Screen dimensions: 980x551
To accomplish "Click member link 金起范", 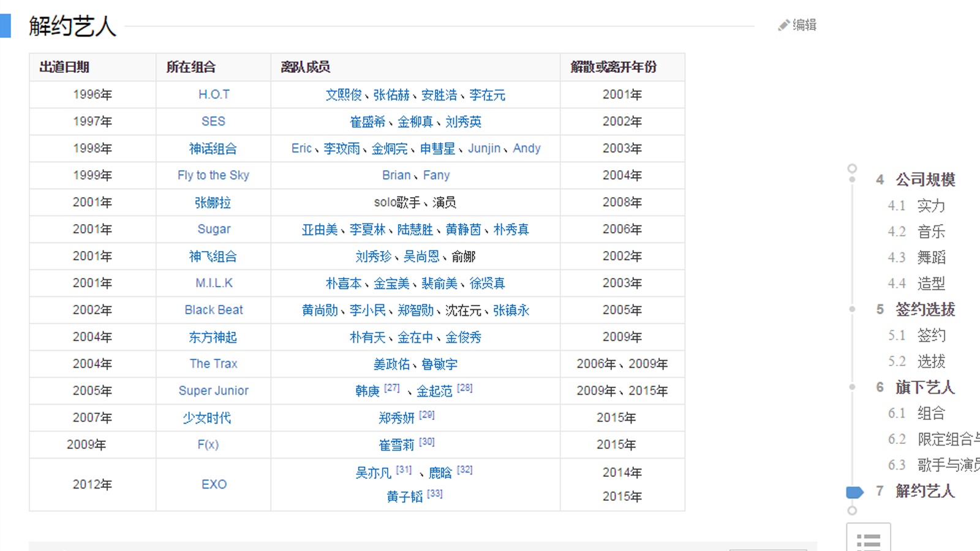I will click(434, 391).
